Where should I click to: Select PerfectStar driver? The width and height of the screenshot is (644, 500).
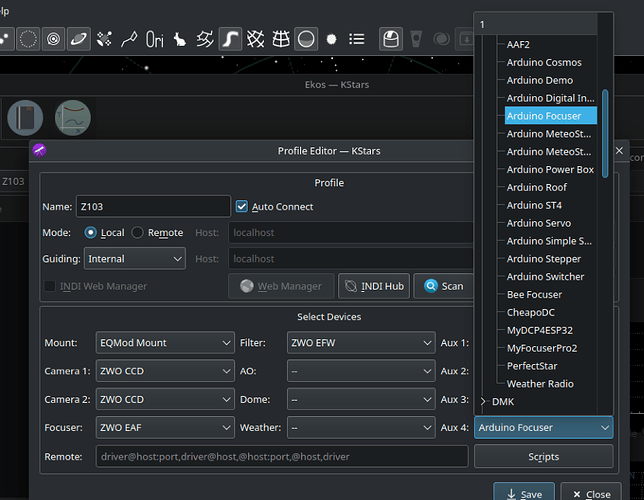pyautogui.click(x=532, y=366)
